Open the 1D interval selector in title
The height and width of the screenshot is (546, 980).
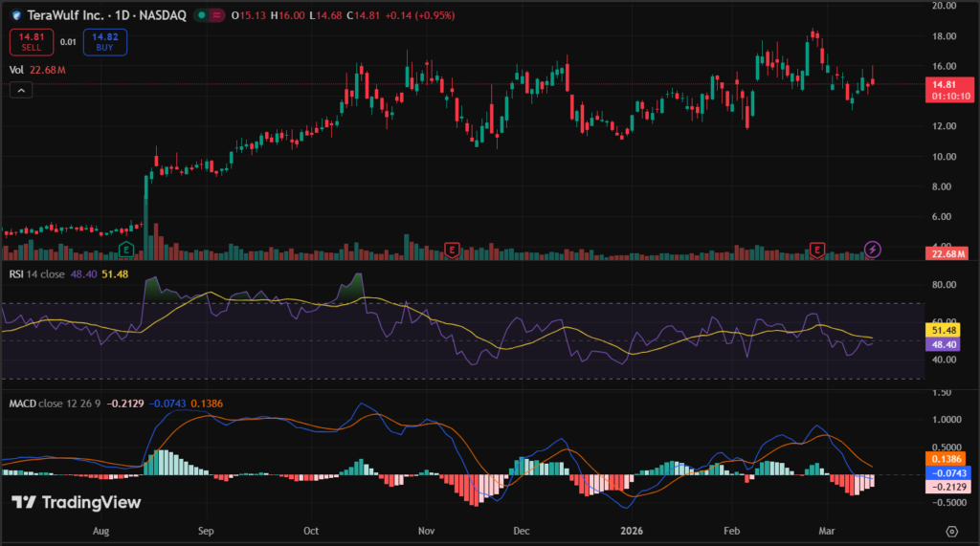(122, 16)
